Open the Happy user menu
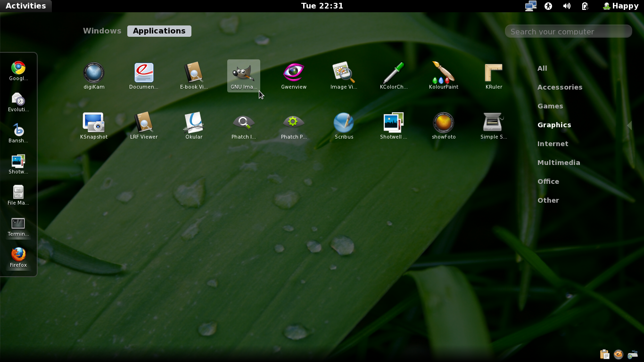644x362 pixels. [x=620, y=6]
